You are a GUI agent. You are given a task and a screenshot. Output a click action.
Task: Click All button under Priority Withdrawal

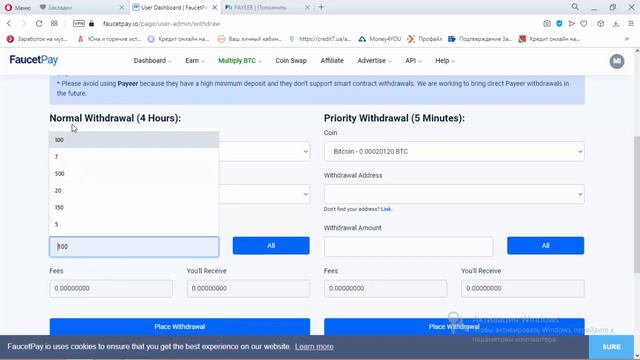click(545, 246)
